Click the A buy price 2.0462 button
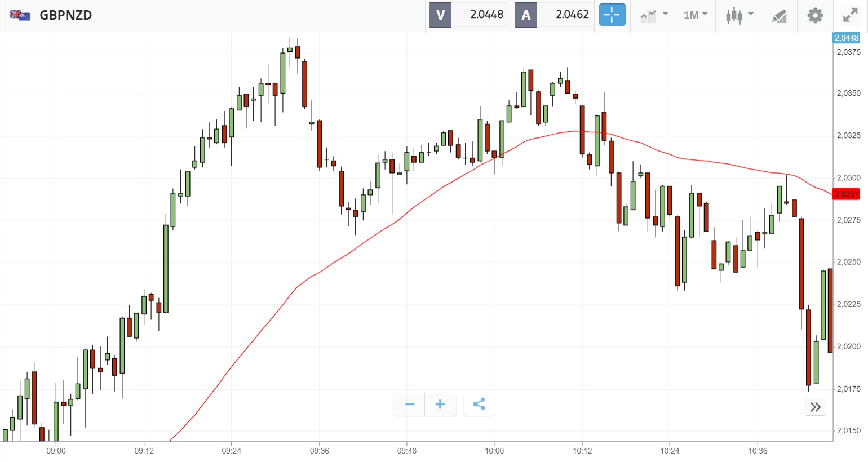This screenshot has height=462, width=868. 554,15
